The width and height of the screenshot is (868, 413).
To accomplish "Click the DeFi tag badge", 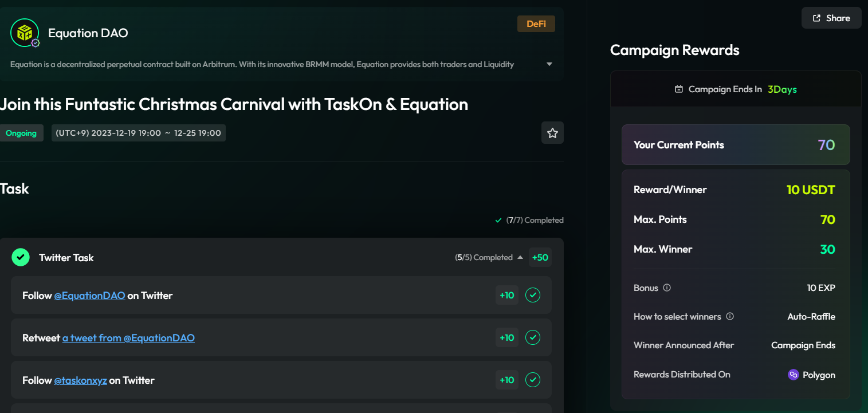I will (x=536, y=23).
